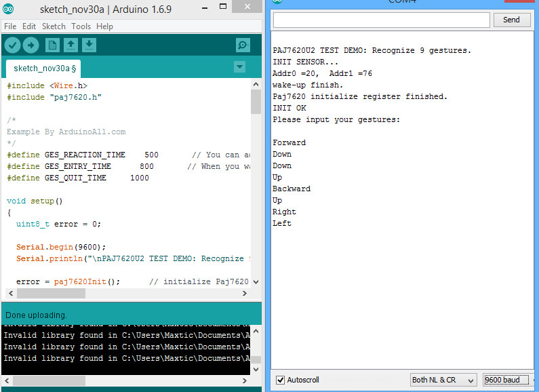Click the serial monitor input field
The image size is (539, 392).
(x=381, y=20)
